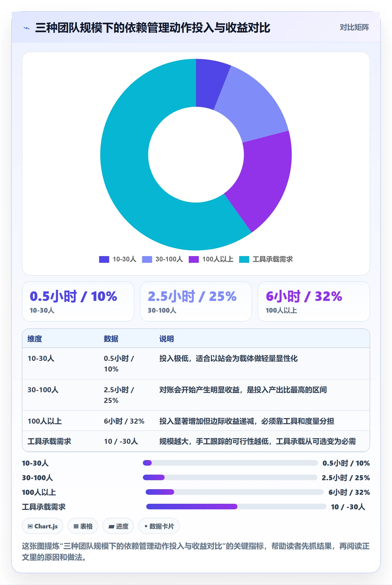Viewport: 392px width, 585px height.
Task: Click the caption paragraph starting 这张图提炼
Action: tap(196, 551)
